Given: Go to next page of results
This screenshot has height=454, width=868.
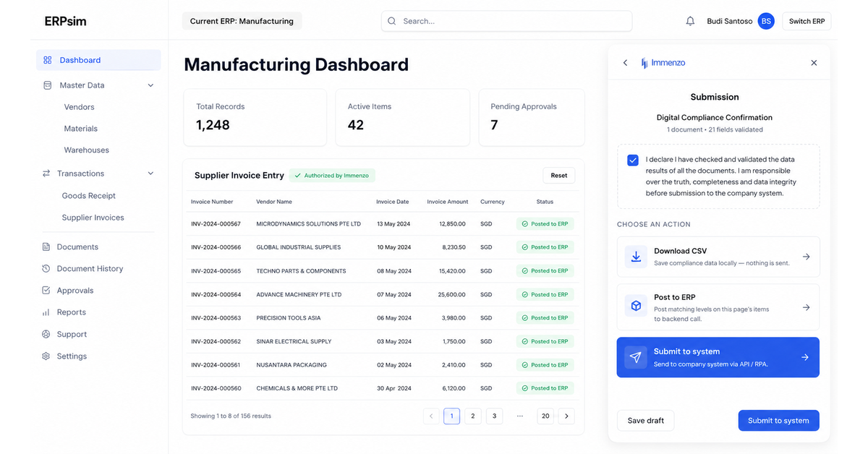Looking at the screenshot, I should (567, 416).
